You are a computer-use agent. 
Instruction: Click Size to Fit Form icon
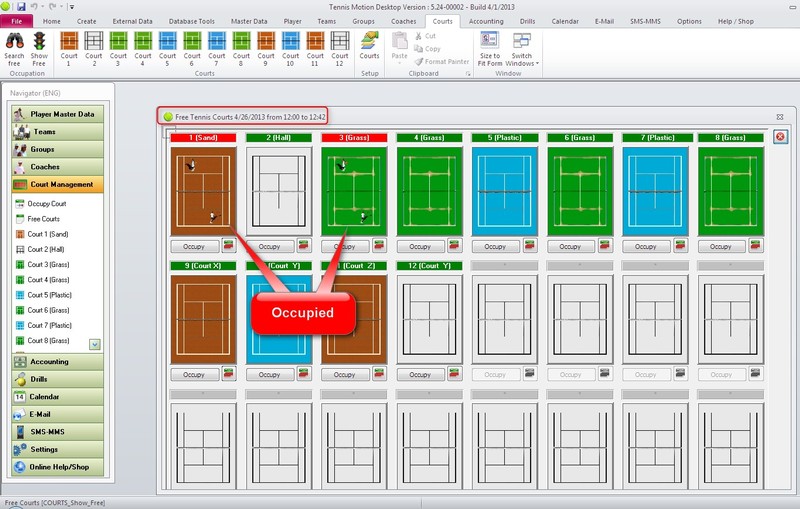pyautogui.click(x=490, y=42)
